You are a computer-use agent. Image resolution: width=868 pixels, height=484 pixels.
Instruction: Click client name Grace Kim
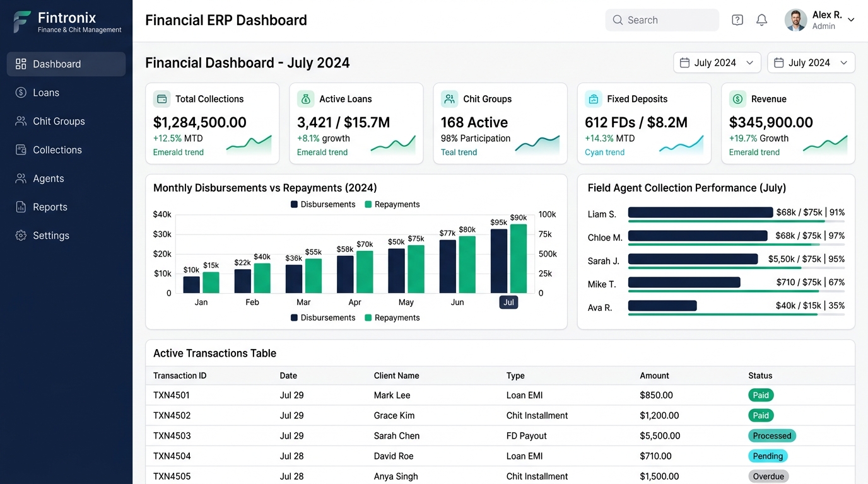(394, 415)
